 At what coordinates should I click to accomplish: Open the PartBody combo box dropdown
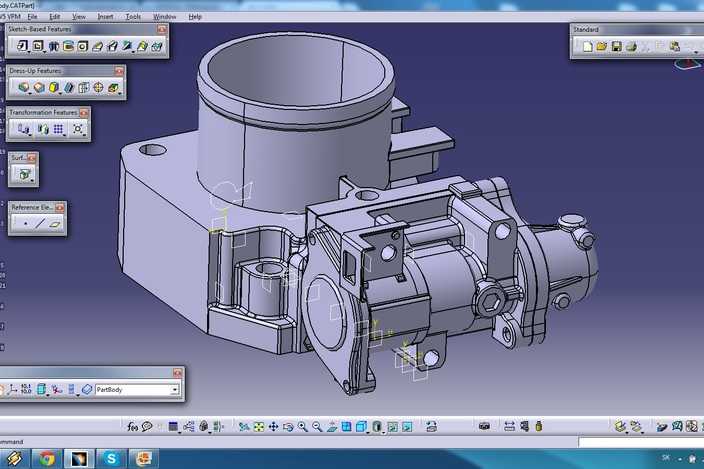coord(175,390)
